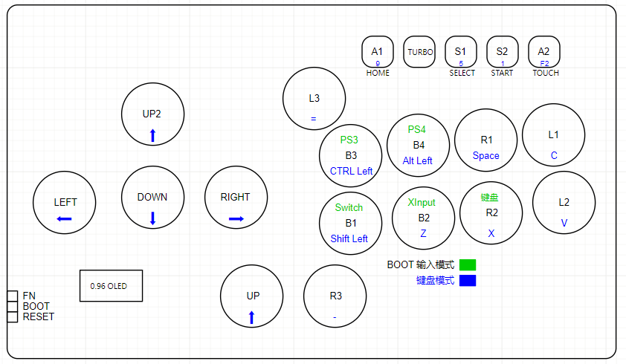This screenshot has width=626, height=364.
Task: Click the DOWN direction button
Action: [152, 197]
